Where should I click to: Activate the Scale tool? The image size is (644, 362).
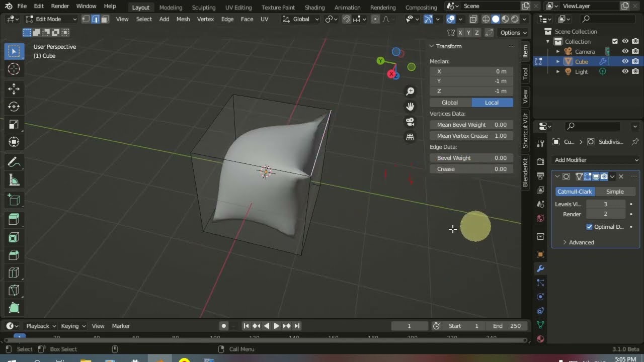[14, 124]
